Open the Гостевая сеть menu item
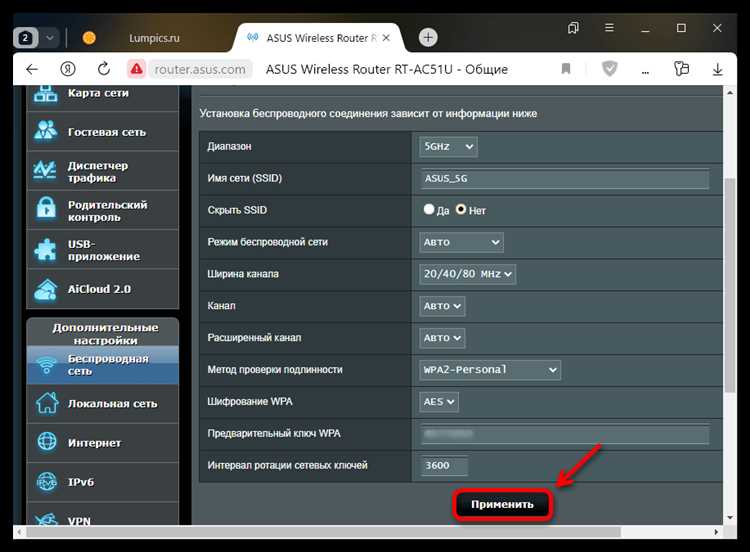Screen dimensions: 750x552 point(103,132)
